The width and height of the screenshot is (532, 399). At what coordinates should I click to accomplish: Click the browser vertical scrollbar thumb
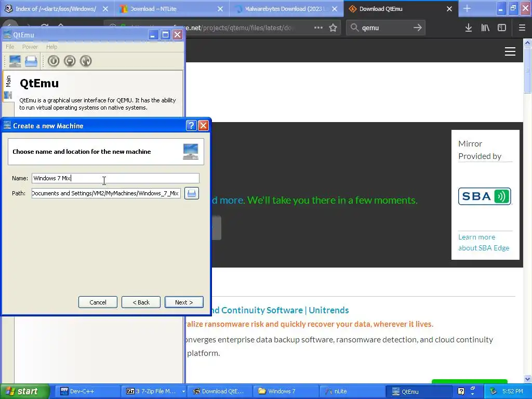pyautogui.click(x=527, y=70)
